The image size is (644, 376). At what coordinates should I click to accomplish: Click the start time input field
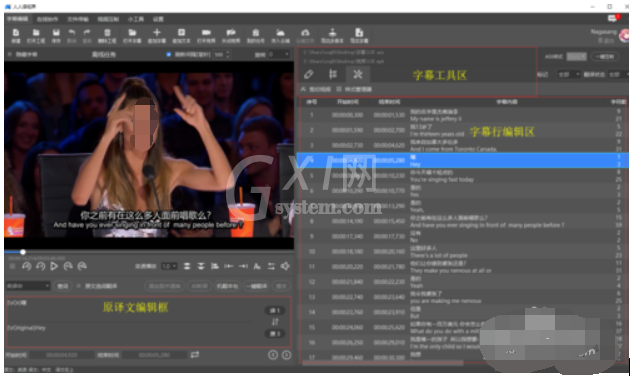pyautogui.click(x=62, y=355)
